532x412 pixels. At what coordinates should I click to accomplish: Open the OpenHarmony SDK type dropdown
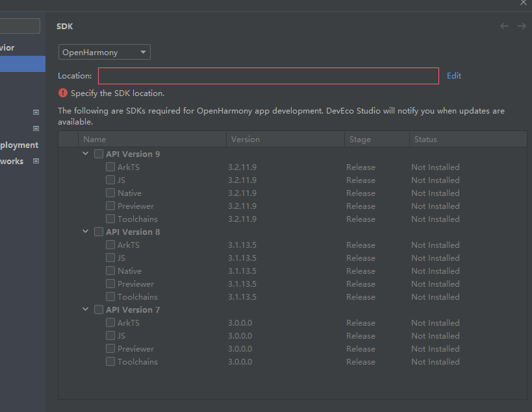(104, 53)
